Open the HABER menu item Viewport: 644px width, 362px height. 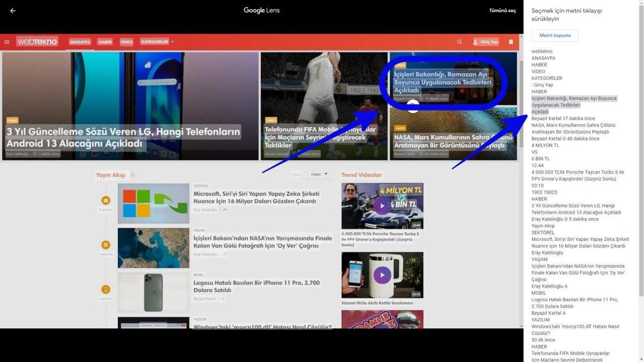pos(105,42)
